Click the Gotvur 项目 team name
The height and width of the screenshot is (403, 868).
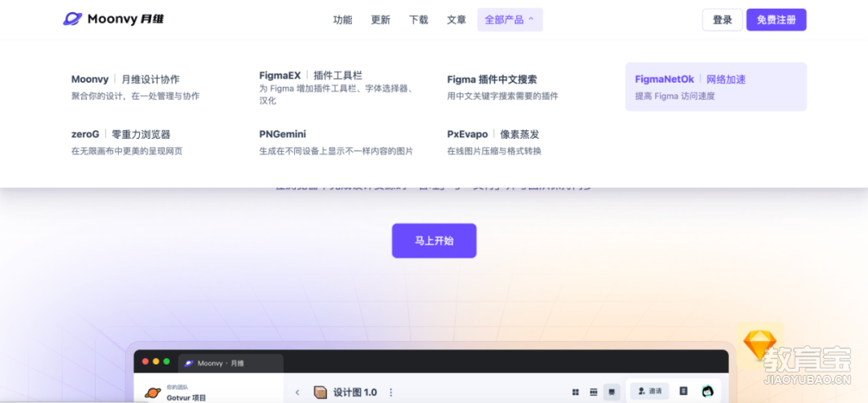click(186, 397)
